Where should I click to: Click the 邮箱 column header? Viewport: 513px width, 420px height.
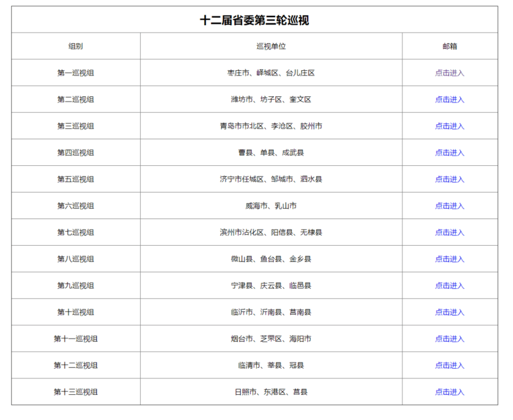[x=450, y=46]
